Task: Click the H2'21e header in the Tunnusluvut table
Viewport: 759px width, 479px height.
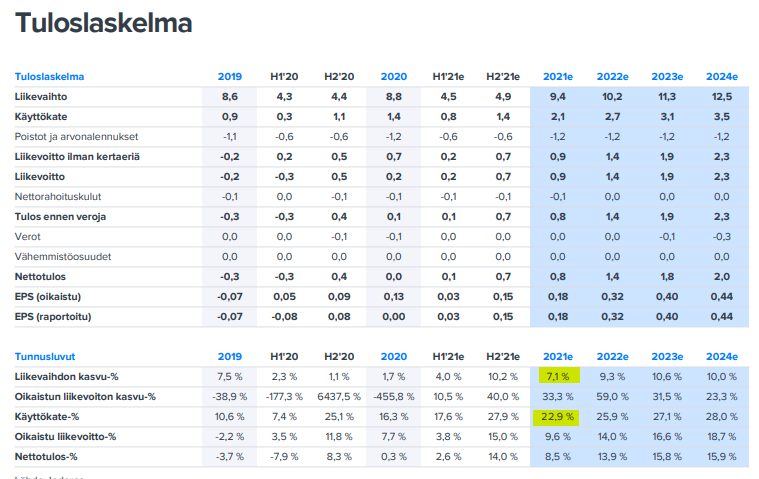Action: click(504, 356)
